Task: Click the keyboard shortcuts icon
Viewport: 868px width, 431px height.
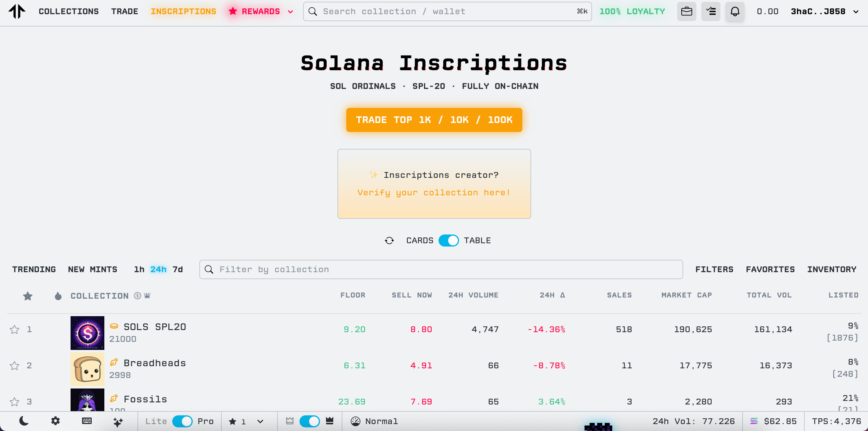Action: pyautogui.click(x=87, y=421)
